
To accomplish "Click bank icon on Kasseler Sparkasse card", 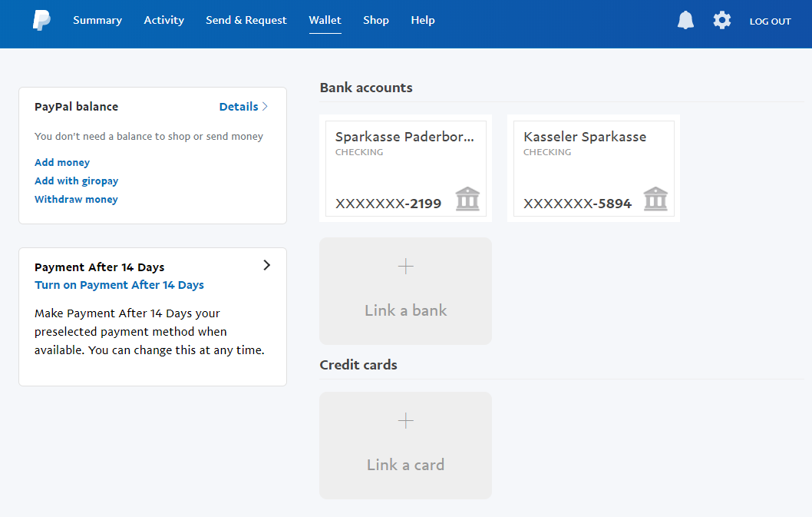I will (655, 199).
